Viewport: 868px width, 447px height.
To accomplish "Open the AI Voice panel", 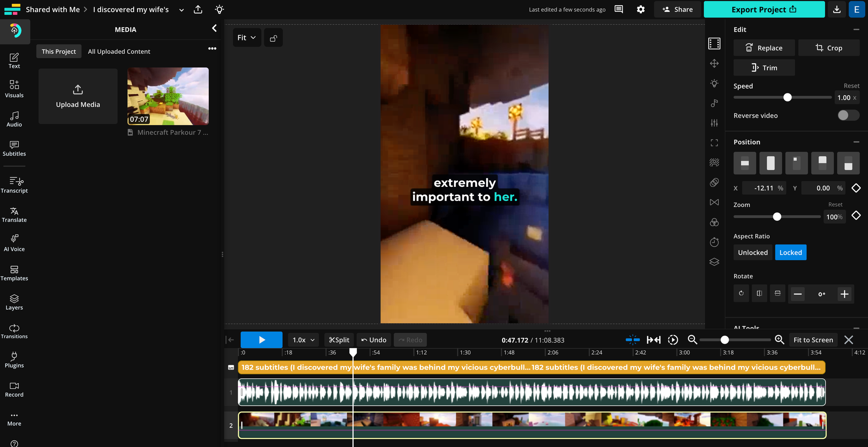I will (x=14, y=243).
